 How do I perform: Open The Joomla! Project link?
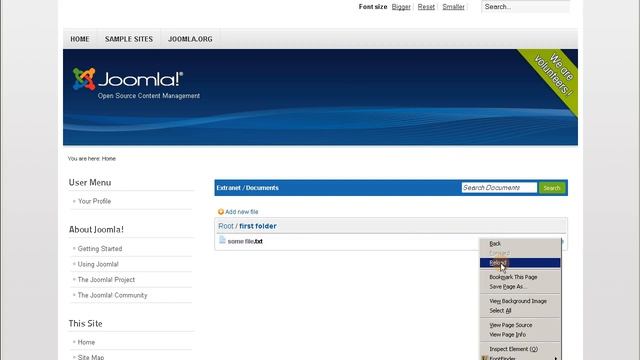tap(106, 280)
